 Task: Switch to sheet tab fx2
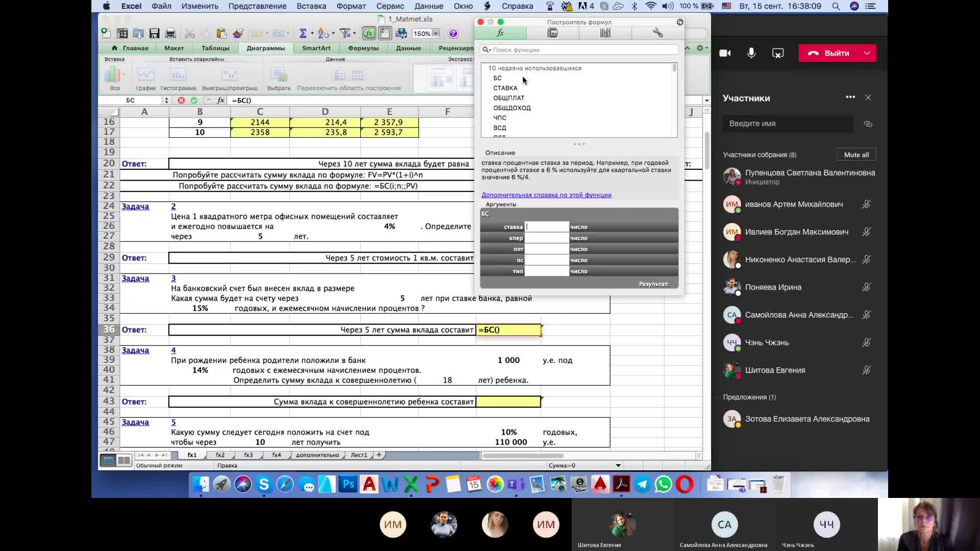tap(220, 455)
